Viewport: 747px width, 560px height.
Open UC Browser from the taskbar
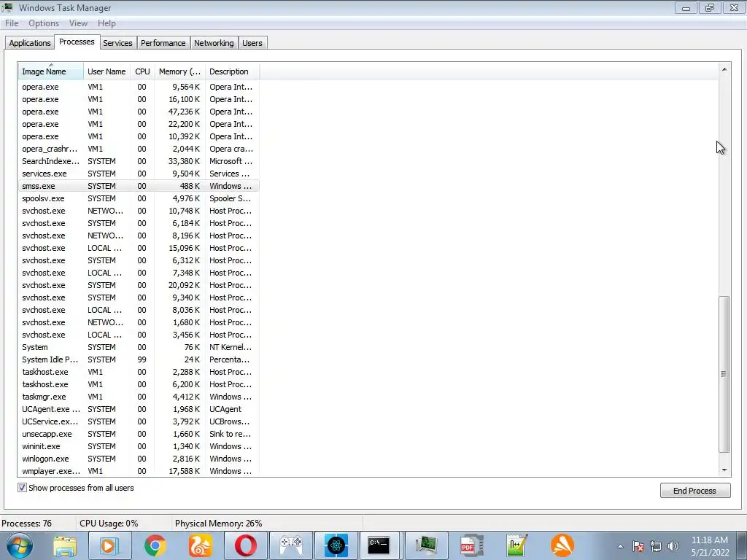200,545
